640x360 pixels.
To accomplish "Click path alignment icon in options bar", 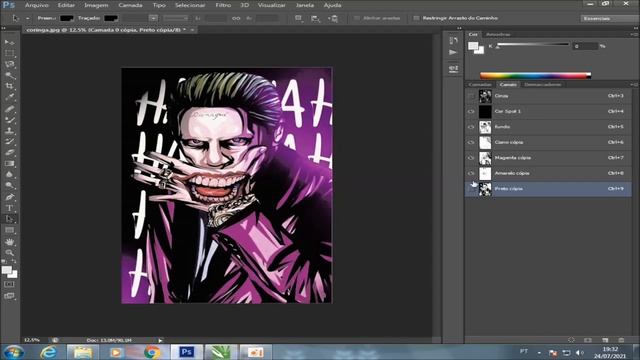I will coord(316,18).
